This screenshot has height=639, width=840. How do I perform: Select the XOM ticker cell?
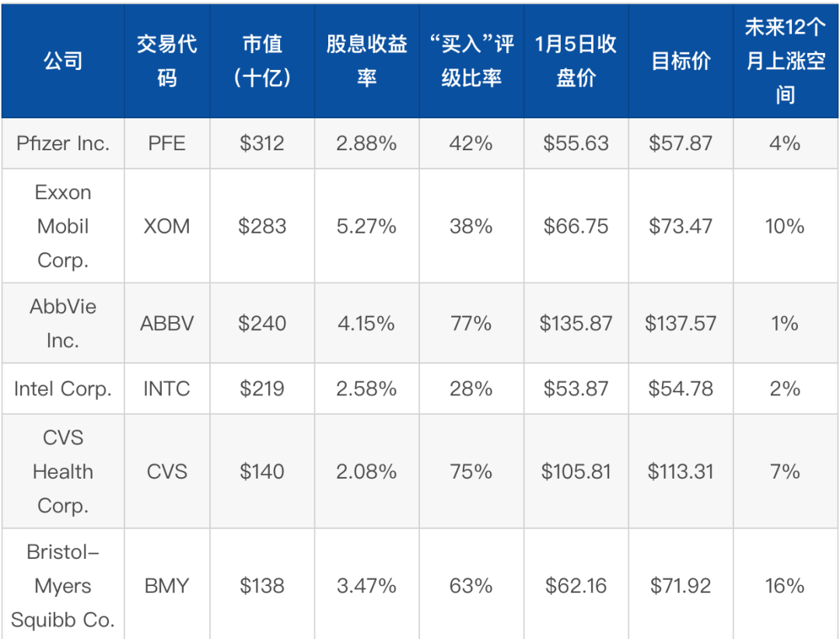[166, 226]
